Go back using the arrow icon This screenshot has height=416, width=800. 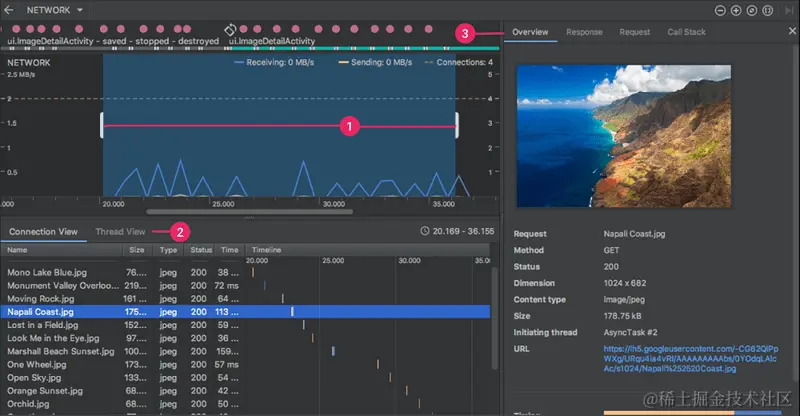click(9, 10)
